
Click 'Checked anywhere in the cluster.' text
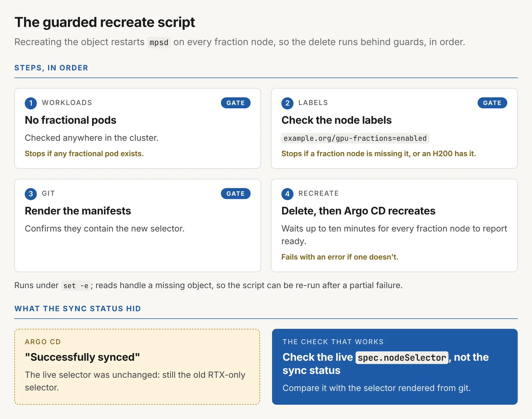(92, 138)
